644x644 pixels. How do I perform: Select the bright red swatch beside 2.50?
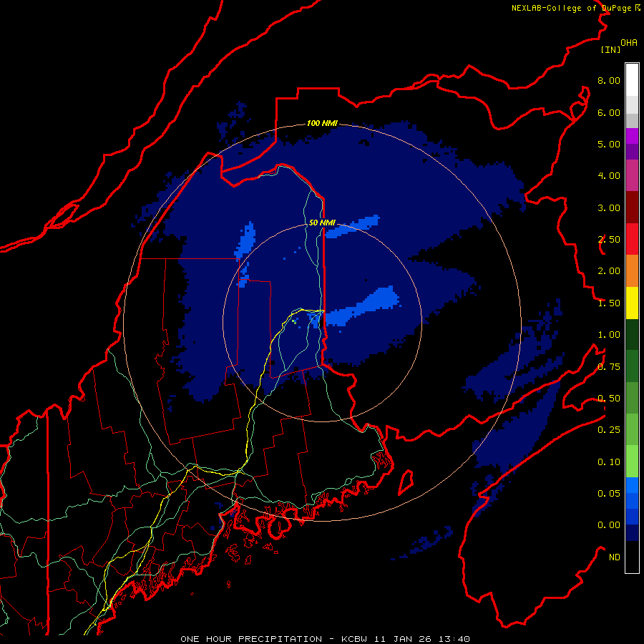[632, 239]
